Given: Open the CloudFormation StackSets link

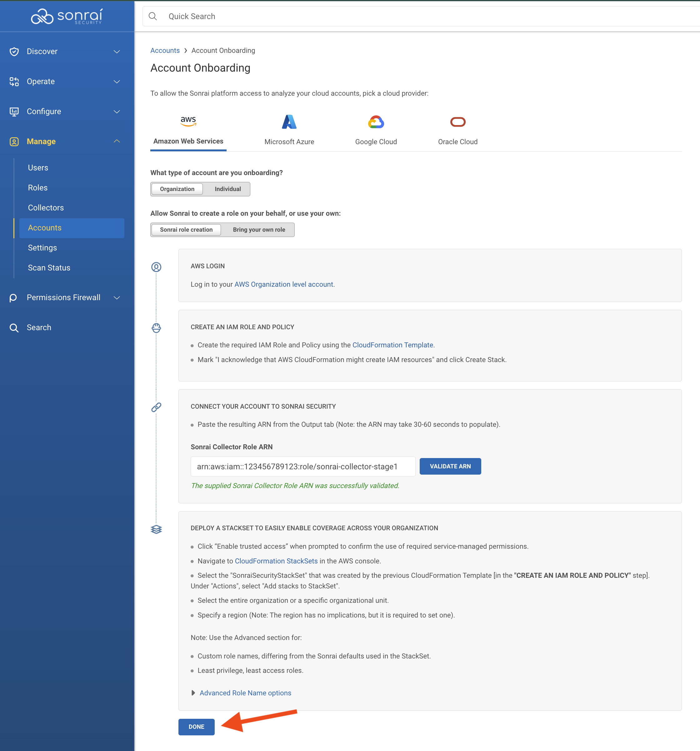Looking at the screenshot, I should pyautogui.click(x=276, y=561).
